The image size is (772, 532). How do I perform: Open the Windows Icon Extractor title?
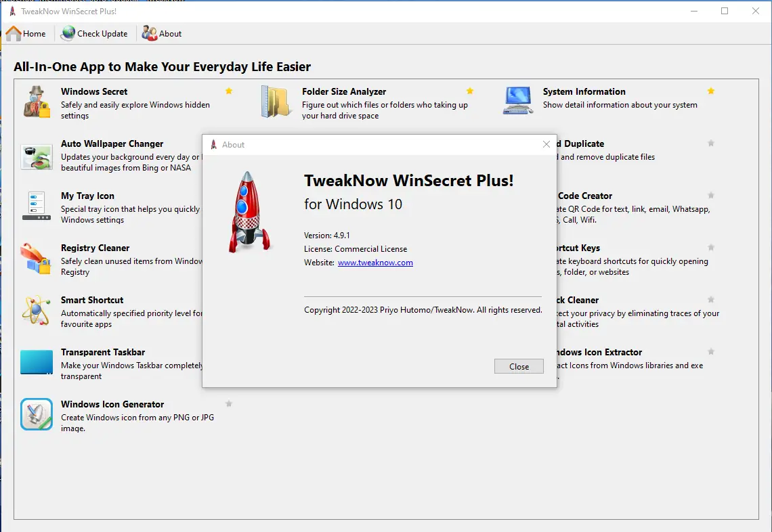600,353
